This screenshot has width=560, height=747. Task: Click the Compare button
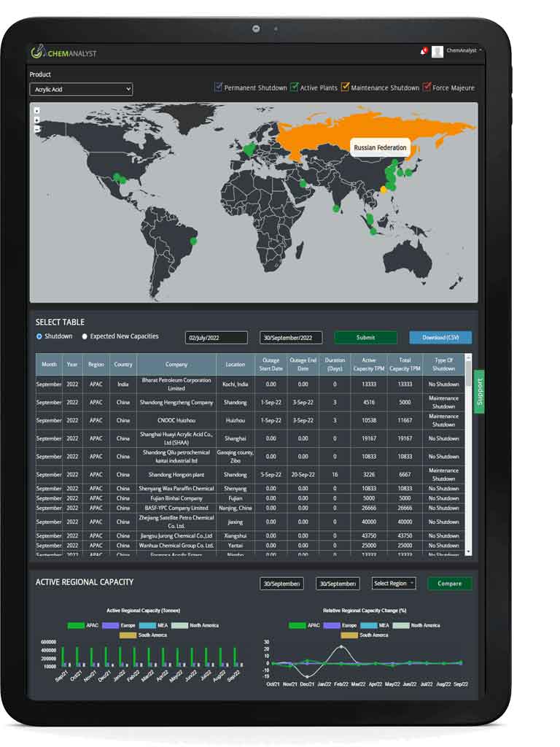click(449, 584)
